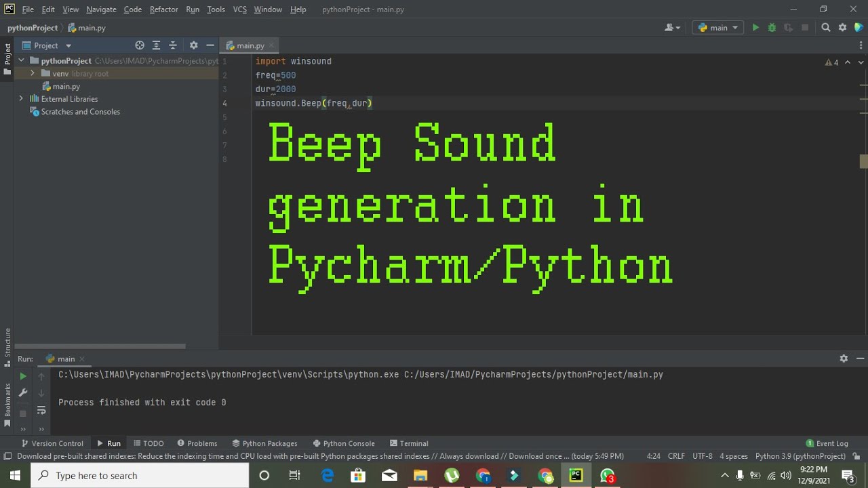The image size is (868, 488).
Task: Collapse the pythonProject tree node
Action: click(x=22, y=60)
